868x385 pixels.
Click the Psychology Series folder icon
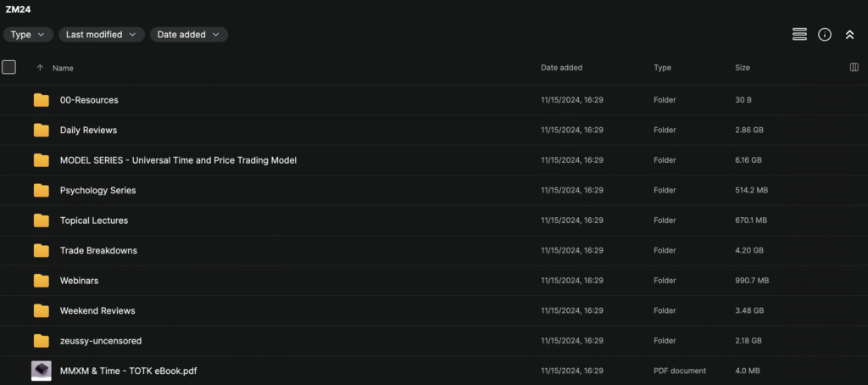coord(41,191)
